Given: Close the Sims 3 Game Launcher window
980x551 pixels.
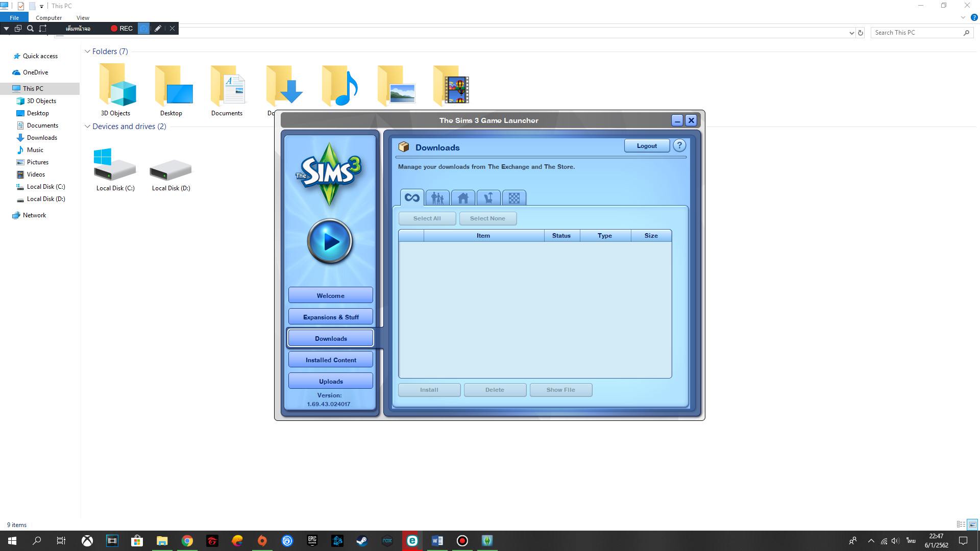Looking at the screenshot, I should pyautogui.click(x=691, y=120).
